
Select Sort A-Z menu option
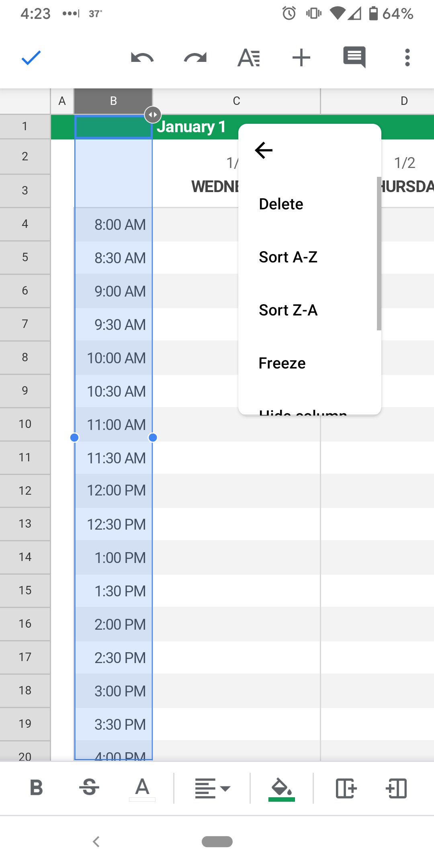[x=288, y=257]
